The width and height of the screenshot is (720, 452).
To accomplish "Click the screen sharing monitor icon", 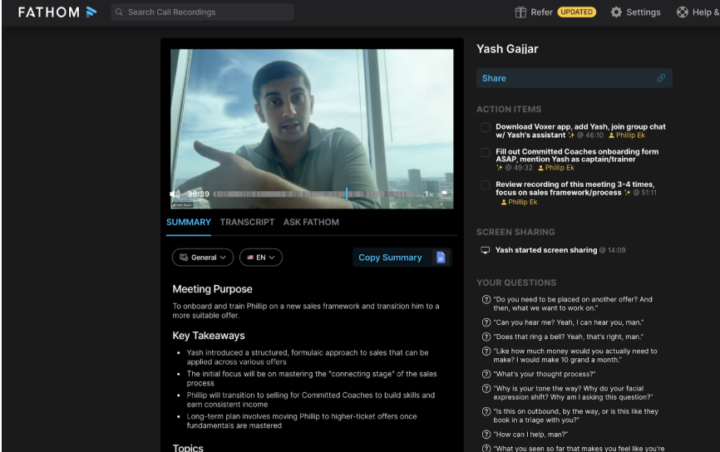I will pos(485,250).
